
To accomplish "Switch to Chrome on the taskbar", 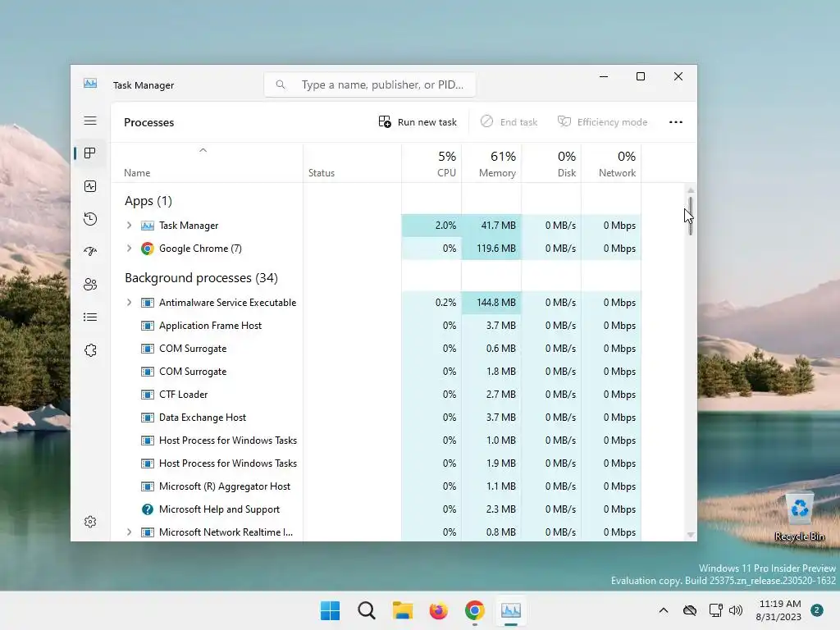I will click(x=475, y=610).
